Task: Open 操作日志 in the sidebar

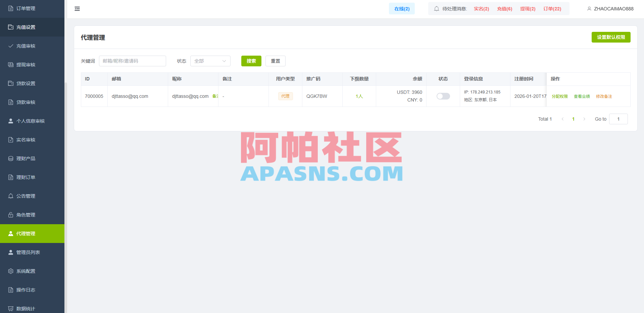Action: (x=32, y=290)
